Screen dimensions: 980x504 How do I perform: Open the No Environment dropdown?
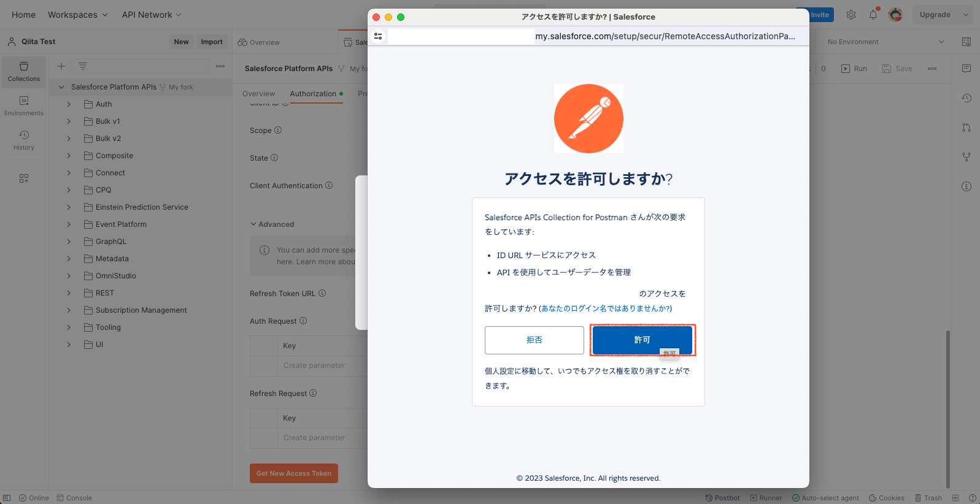coord(885,42)
